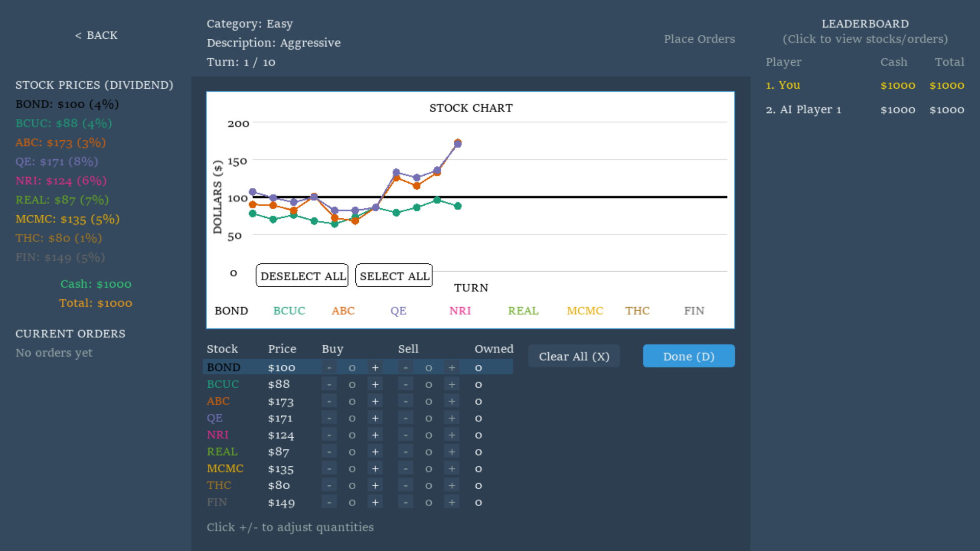This screenshot has height=551, width=980.
Task: Toggle NRI line in chart legend
Action: [x=460, y=311]
